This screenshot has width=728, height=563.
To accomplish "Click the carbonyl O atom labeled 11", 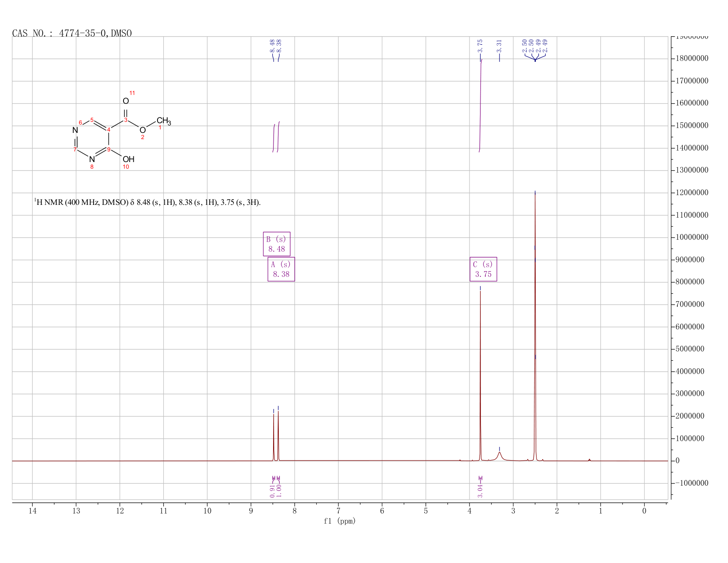I will (126, 101).
